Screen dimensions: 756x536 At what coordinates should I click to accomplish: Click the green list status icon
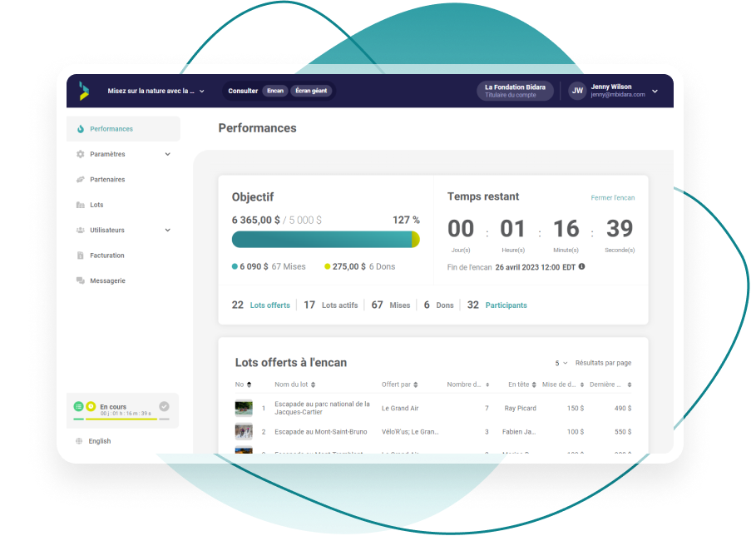coord(78,406)
